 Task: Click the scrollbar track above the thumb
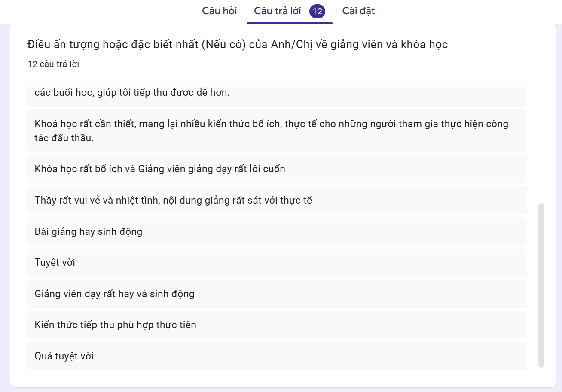pyautogui.click(x=541, y=144)
